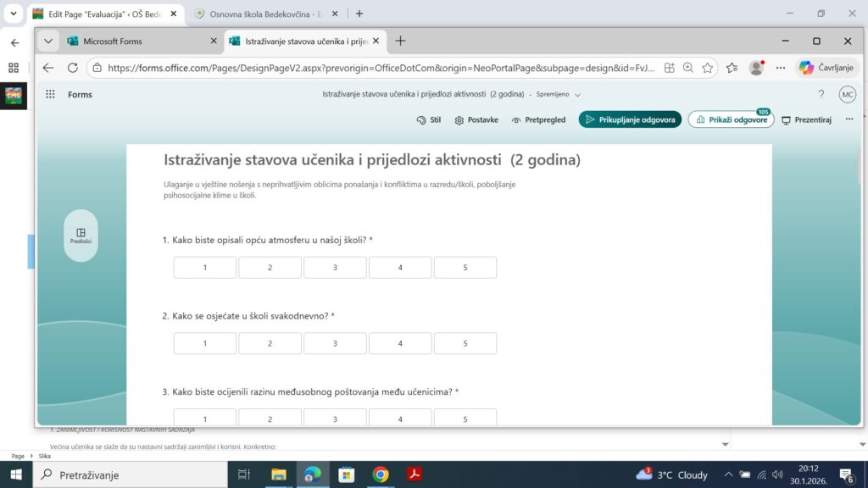Open the more options ellipsis next to Prezentiraj

pos(849,119)
